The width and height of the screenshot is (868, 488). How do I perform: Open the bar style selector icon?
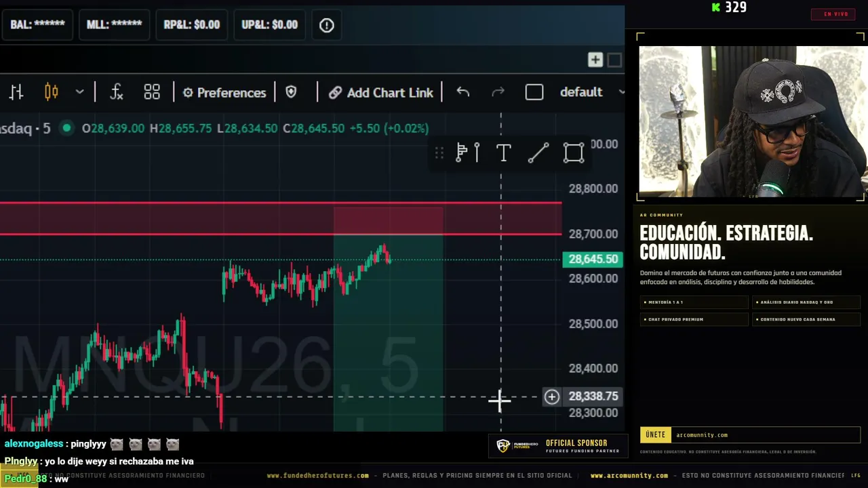16,92
